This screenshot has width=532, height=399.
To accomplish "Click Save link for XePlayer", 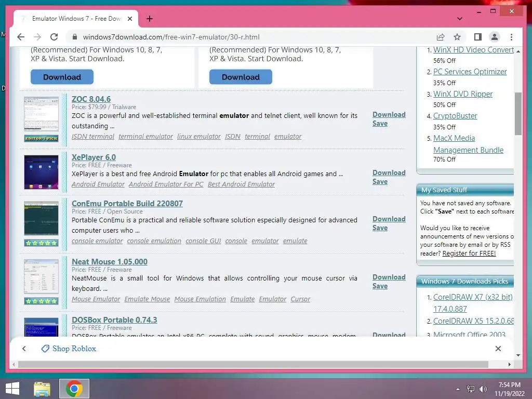I will pyautogui.click(x=380, y=181).
